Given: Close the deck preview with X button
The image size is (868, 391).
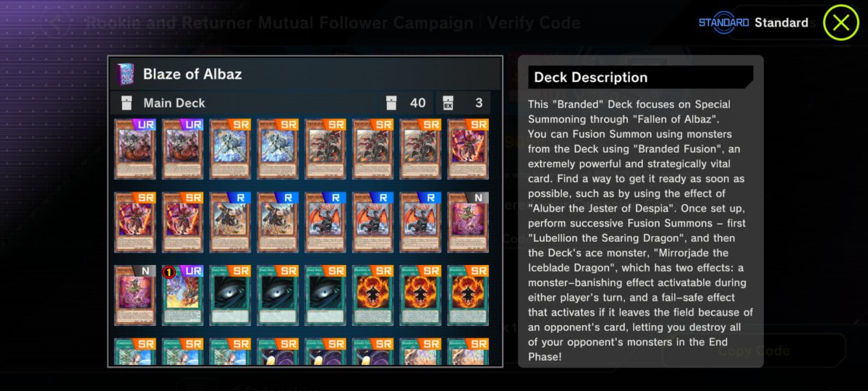Looking at the screenshot, I should pyautogui.click(x=841, y=22).
